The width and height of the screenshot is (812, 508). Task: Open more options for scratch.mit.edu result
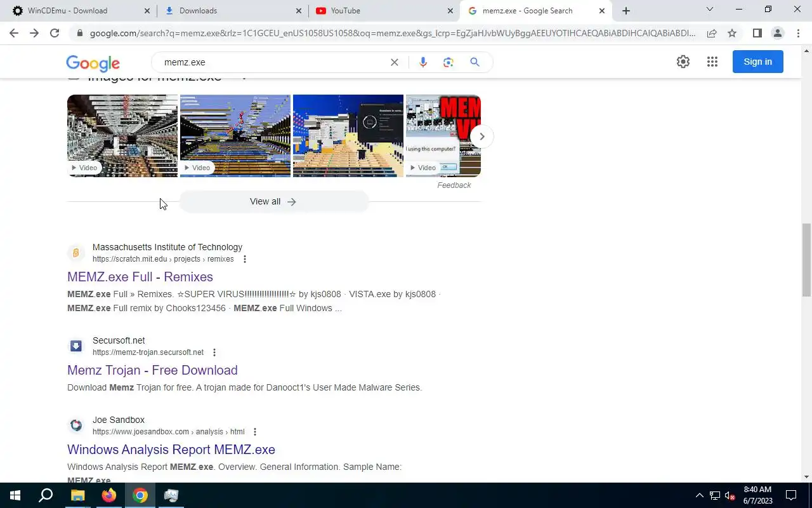[x=245, y=259]
